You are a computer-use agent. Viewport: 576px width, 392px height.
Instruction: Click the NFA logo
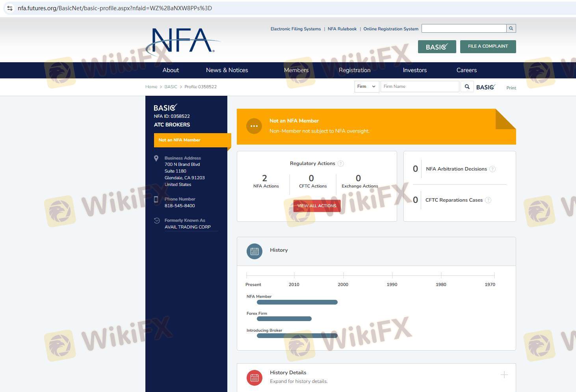coord(182,41)
